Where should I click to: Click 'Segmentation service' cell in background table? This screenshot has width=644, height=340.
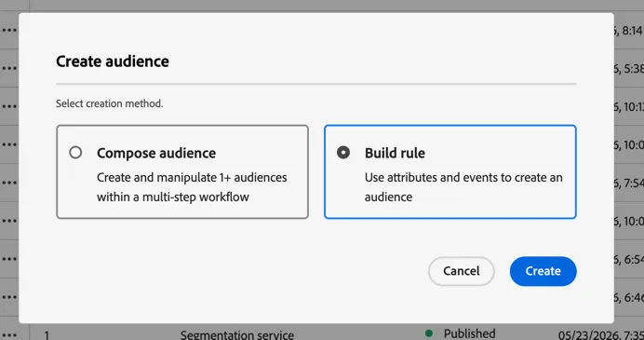(x=237, y=334)
